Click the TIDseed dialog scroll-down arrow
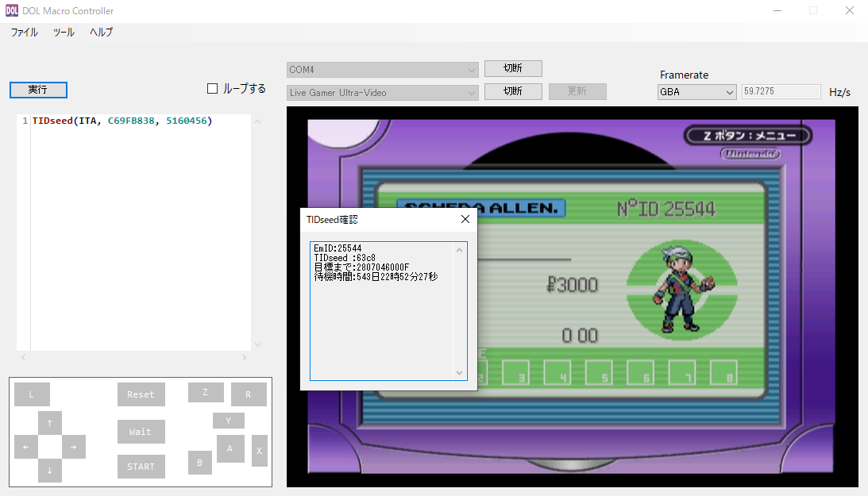The height and width of the screenshot is (496, 868). pos(460,373)
